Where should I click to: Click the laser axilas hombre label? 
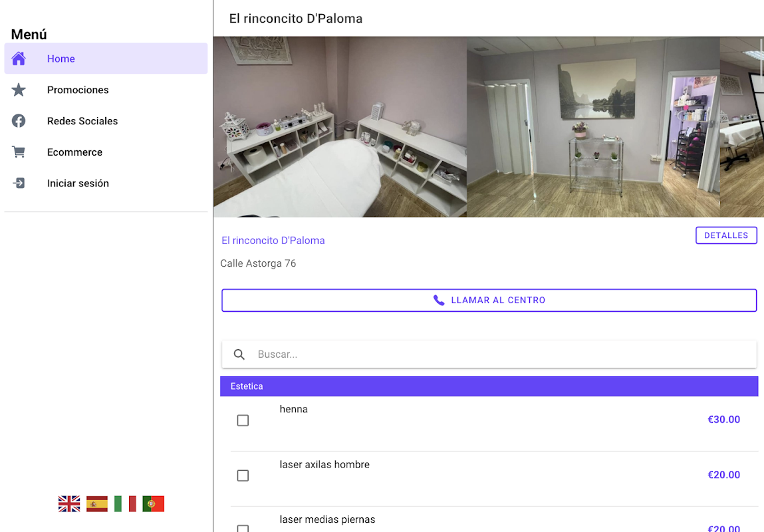[324, 465]
